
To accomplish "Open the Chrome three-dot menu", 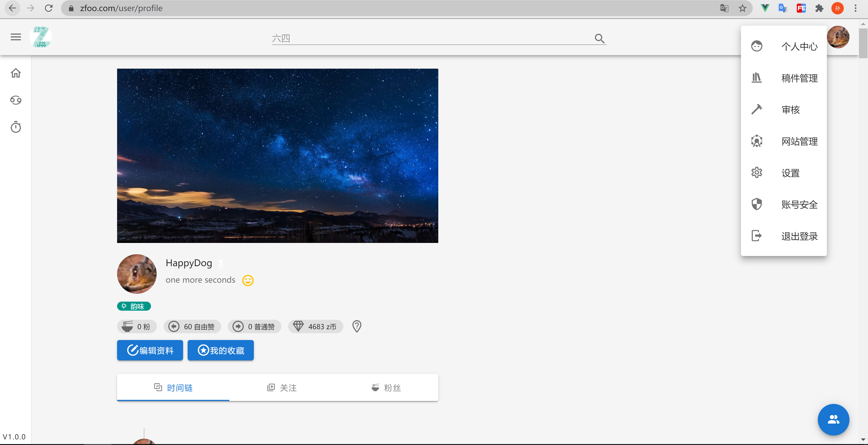I will pyautogui.click(x=855, y=8).
